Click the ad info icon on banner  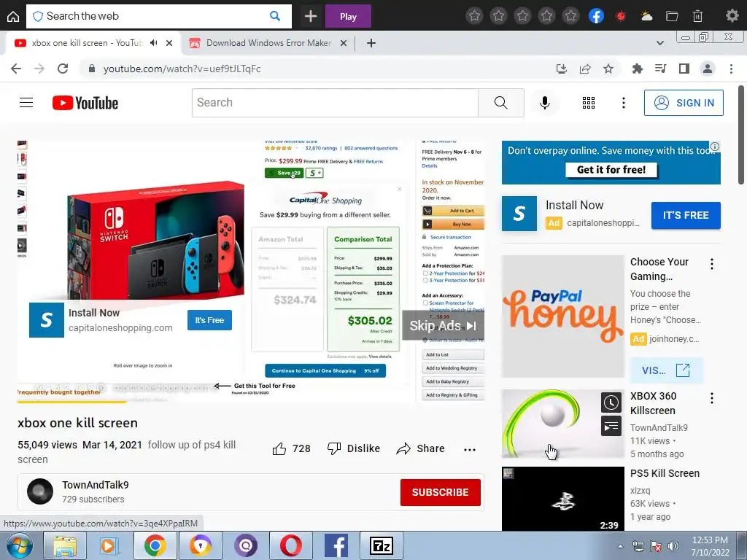tap(715, 146)
